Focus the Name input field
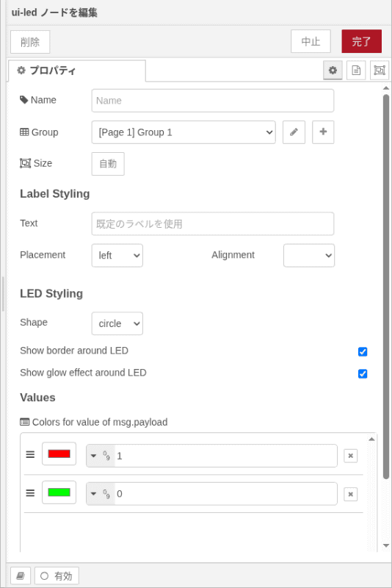 tap(213, 101)
